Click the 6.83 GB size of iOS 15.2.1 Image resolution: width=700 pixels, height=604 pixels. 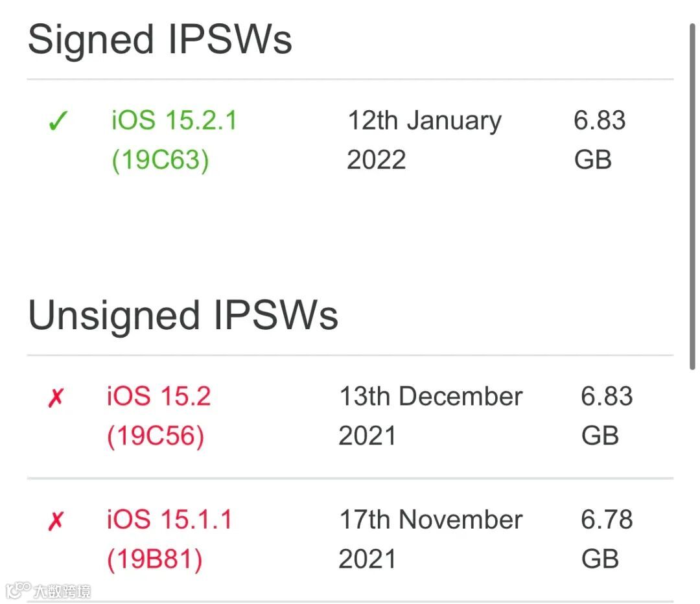(x=600, y=140)
